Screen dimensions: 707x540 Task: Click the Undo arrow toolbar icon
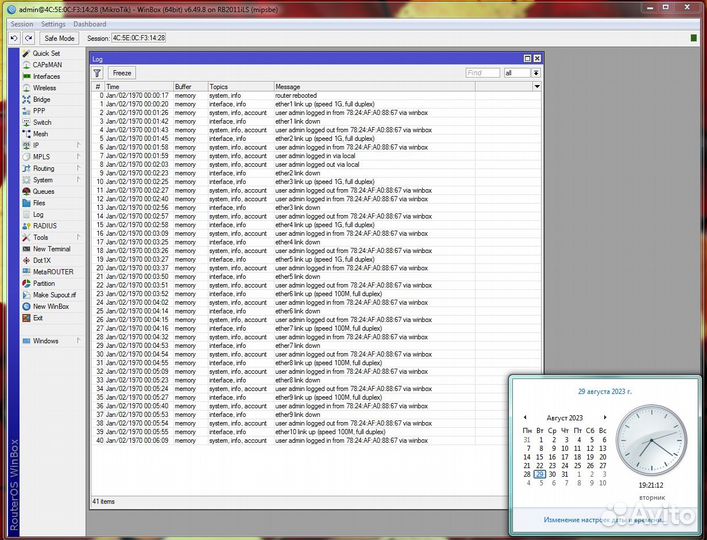pyautogui.click(x=14, y=38)
